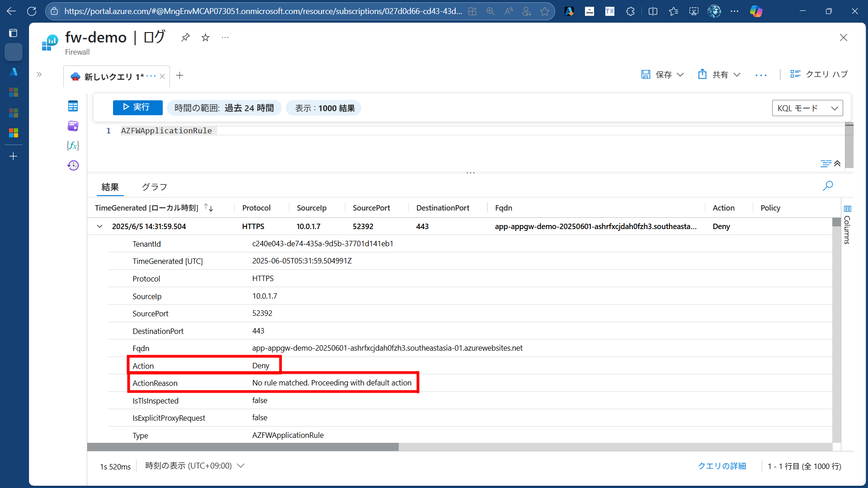Screen dimensions: 868x488
Task: Change the time display 時刻の表示 (UTC+09:00) dropdown
Action: click(195, 466)
